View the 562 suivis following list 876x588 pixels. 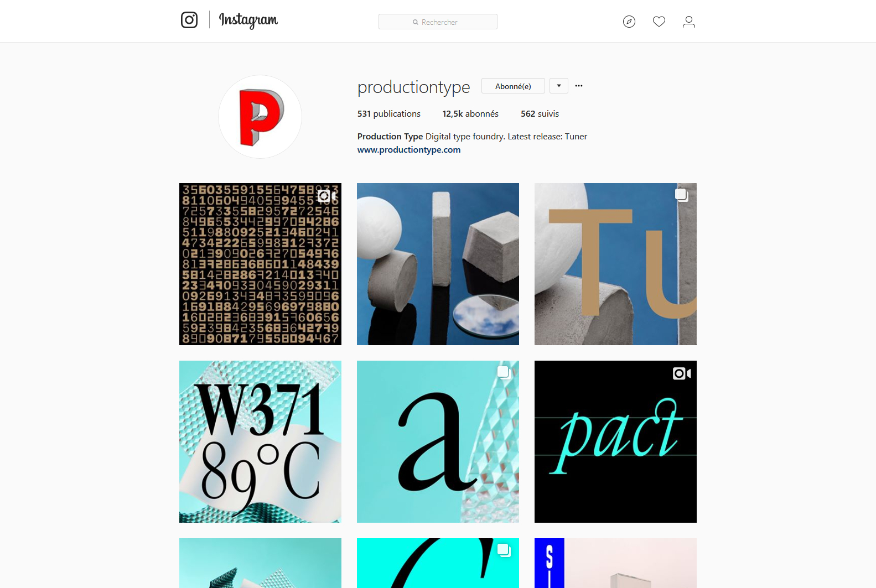point(540,114)
